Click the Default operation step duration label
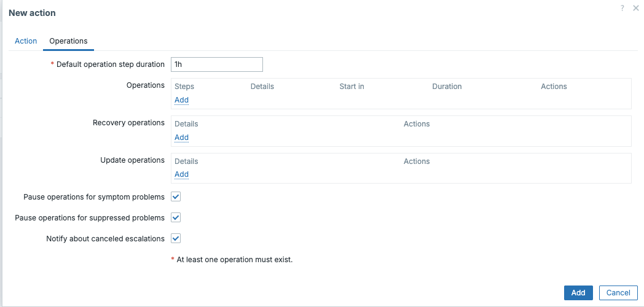644x307 pixels. coord(110,64)
